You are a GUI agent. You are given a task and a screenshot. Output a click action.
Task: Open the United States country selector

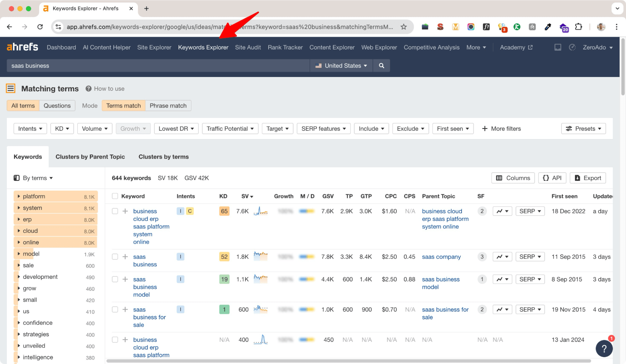point(341,65)
